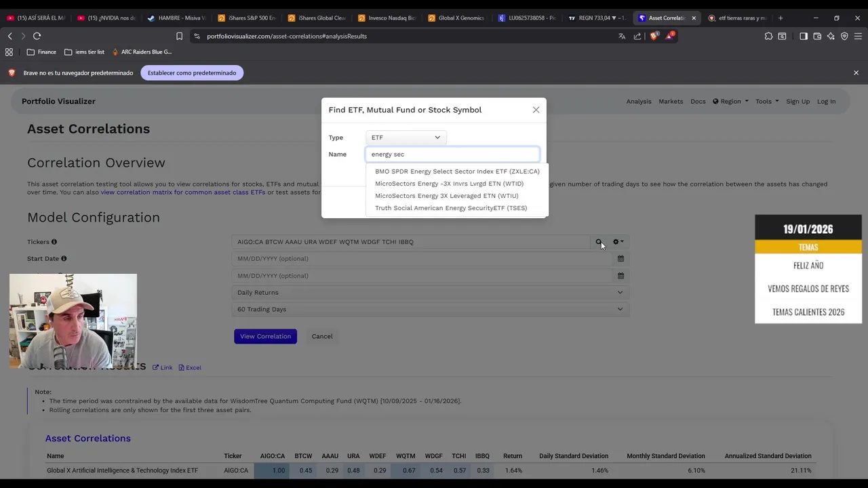Click 'Establecer como predeterminado' button
Image resolution: width=868 pixels, height=488 pixels.
[192, 73]
